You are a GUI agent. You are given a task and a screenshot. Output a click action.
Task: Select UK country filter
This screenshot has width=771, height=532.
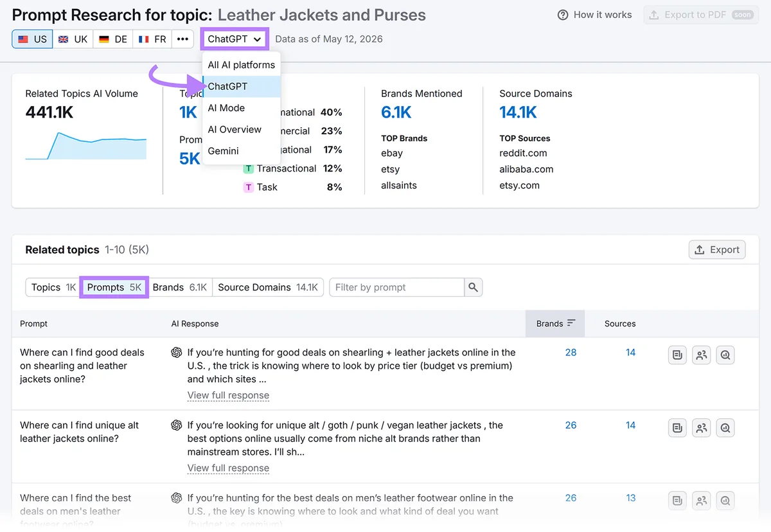click(x=73, y=39)
